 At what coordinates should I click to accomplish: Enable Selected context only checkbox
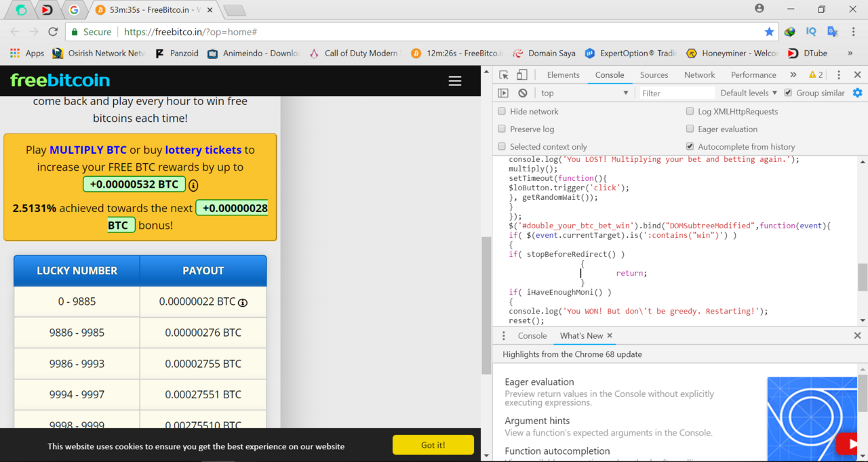pos(502,146)
